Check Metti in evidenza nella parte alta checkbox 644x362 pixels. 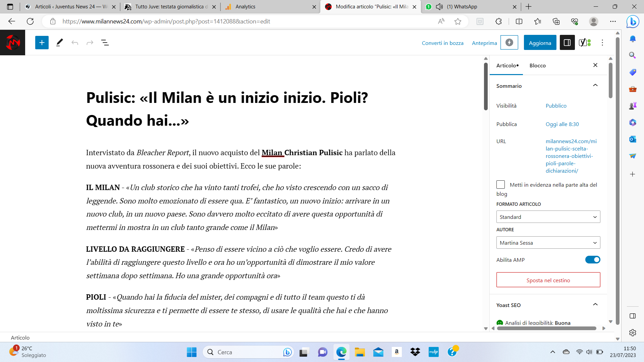point(500,185)
